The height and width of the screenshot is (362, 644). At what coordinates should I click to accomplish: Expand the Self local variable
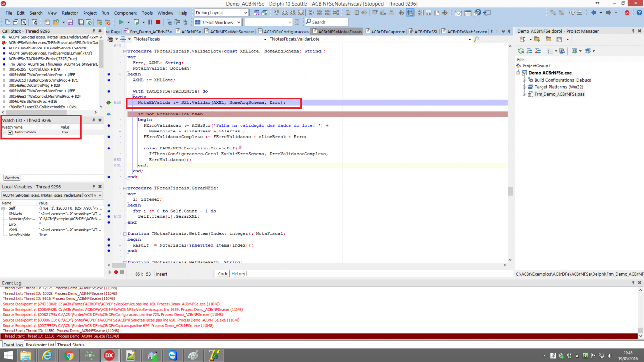(x=3, y=208)
